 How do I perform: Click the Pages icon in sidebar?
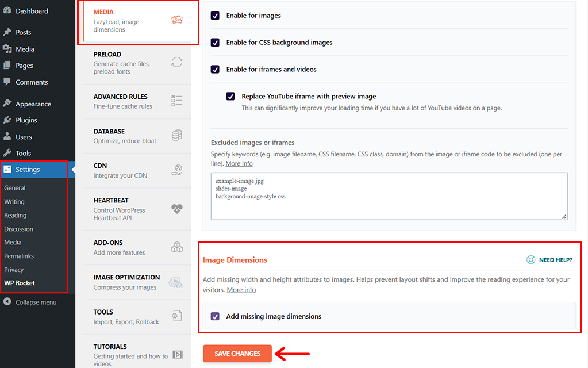[x=7, y=66]
